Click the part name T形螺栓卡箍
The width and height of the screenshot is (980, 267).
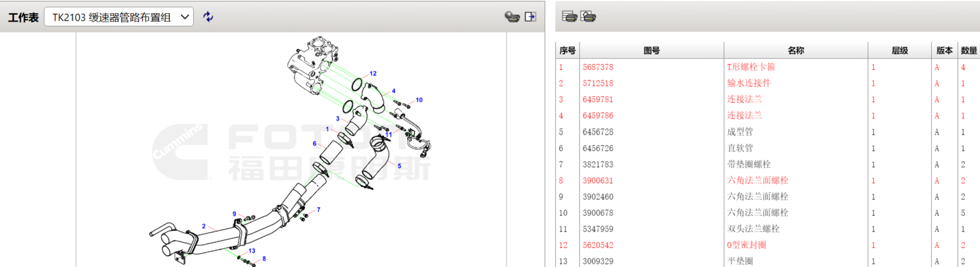tap(751, 67)
